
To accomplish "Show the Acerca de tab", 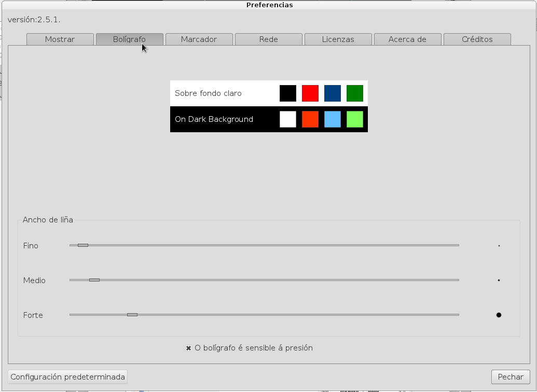I will (x=407, y=39).
